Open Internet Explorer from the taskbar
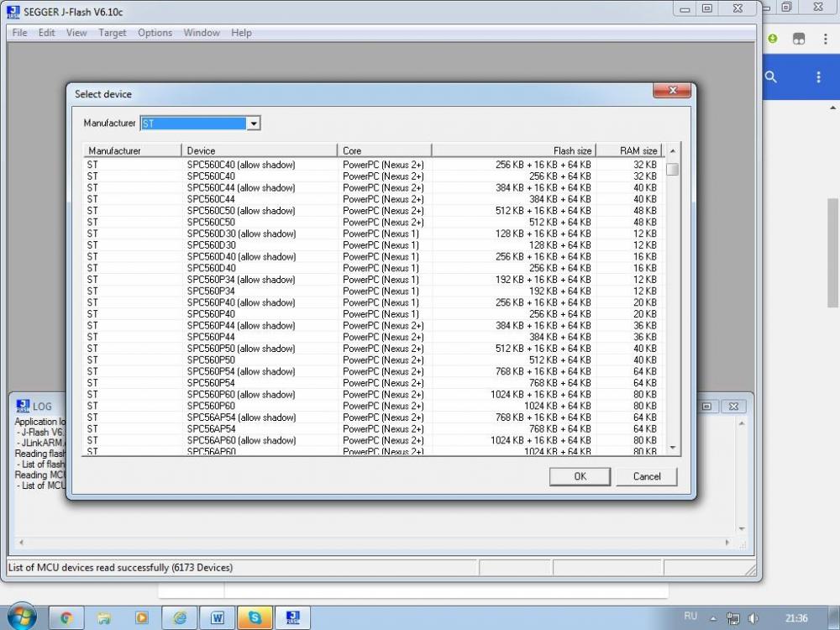 pos(180,617)
